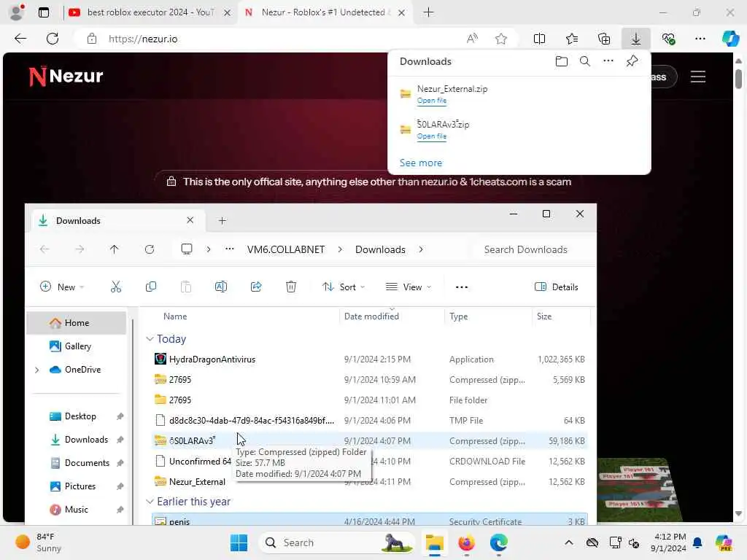Open Edge split screen icon
Viewport: 747px width, 560px height.
[539, 39]
